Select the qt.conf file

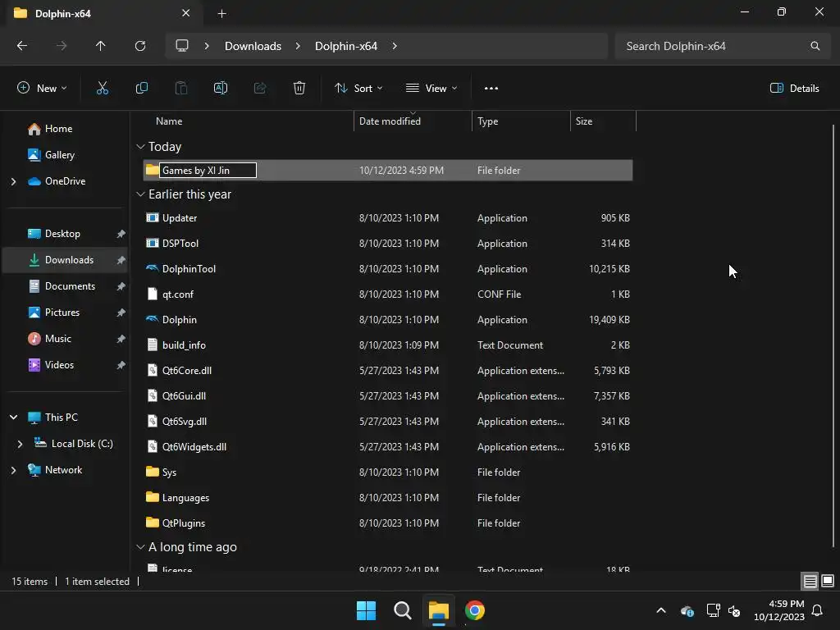coord(388,294)
